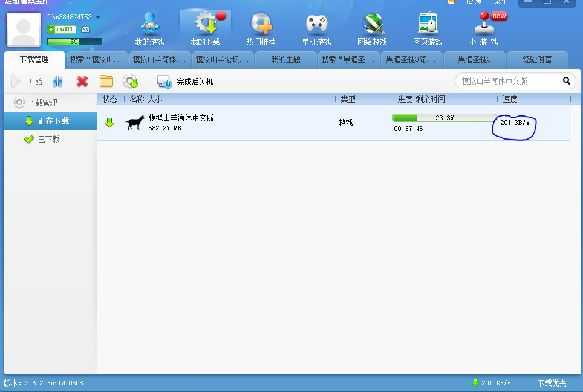The width and height of the screenshot is (583, 392).
Task: Open the 我的下载 section
Action: pyautogui.click(x=205, y=29)
